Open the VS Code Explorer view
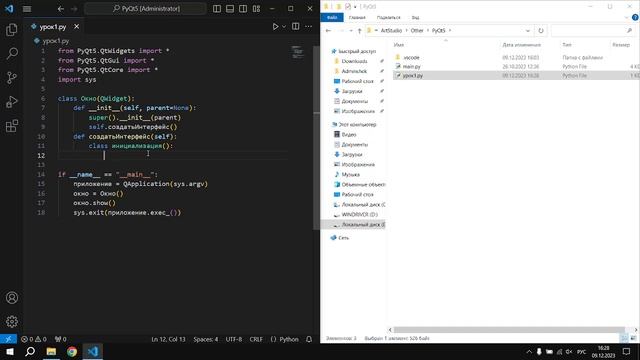The image size is (640, 360). (12, 29)
